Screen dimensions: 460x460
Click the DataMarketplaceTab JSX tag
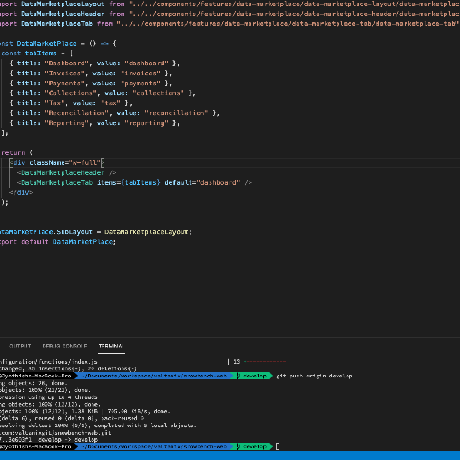pyautogui.click(x=134, y=183)
